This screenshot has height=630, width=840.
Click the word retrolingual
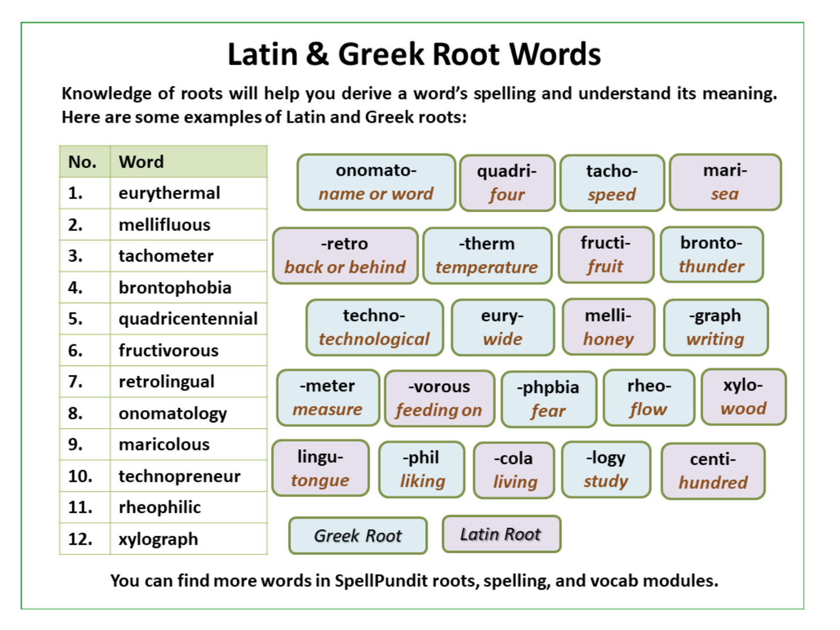pyautogui.click(x=167, y=381)
